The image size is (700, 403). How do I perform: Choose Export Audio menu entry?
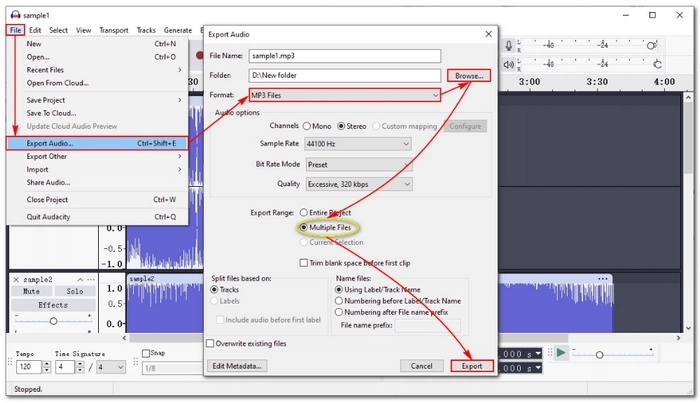click(97, 143)
